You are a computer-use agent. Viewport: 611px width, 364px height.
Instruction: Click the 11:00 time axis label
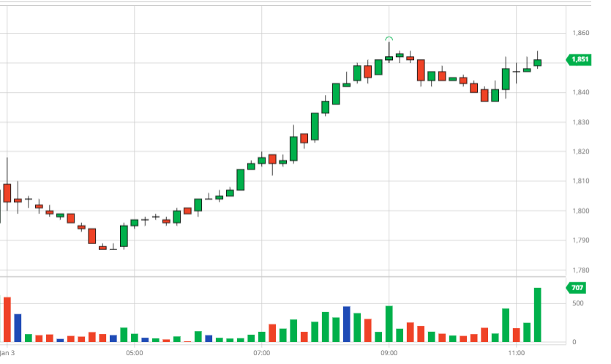(517, 353)
